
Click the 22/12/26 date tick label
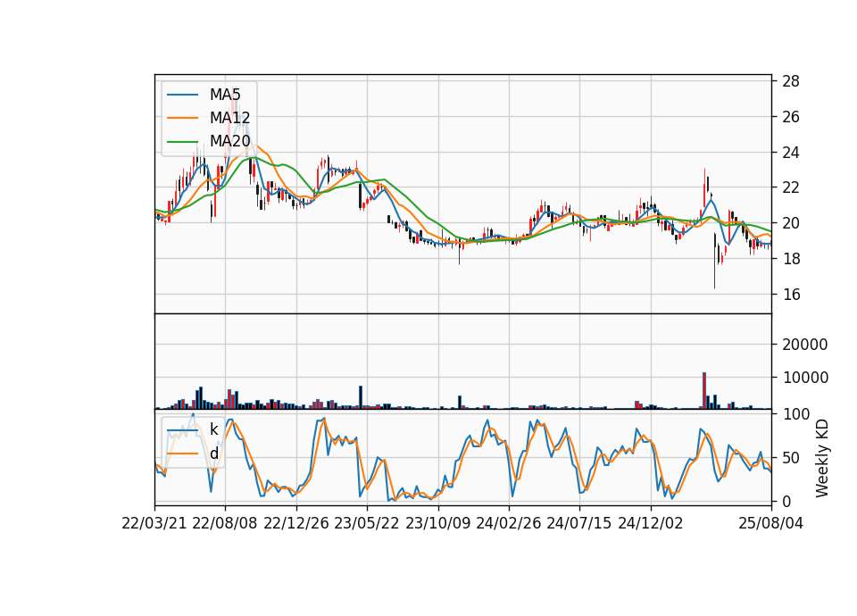(296, 523)
